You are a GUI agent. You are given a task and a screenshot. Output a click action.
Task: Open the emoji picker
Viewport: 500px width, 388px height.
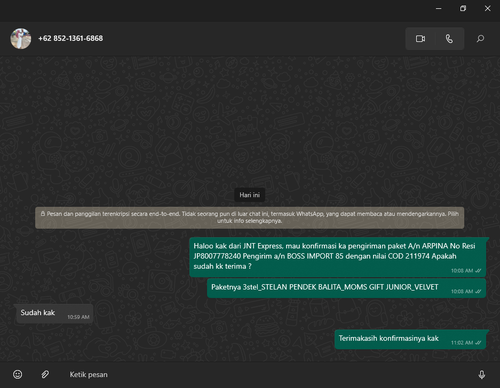18,374
